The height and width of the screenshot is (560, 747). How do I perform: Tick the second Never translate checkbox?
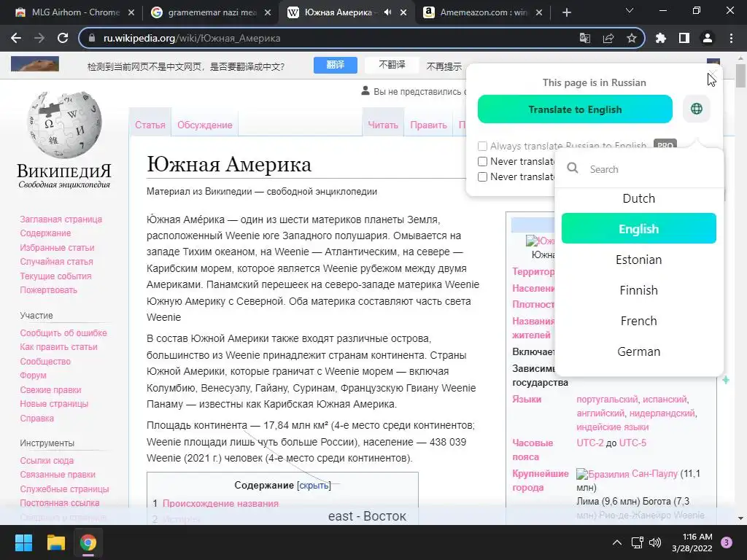(483, 176)
